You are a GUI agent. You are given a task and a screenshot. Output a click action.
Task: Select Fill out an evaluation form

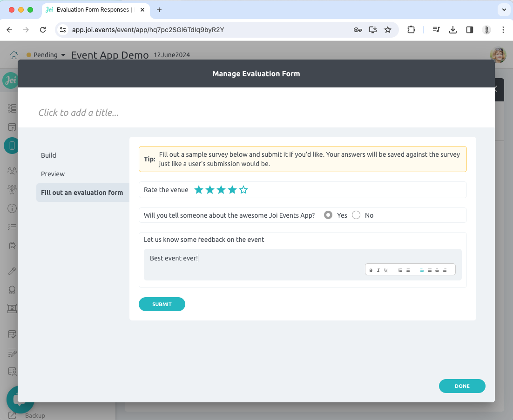(x=83, y=193)
